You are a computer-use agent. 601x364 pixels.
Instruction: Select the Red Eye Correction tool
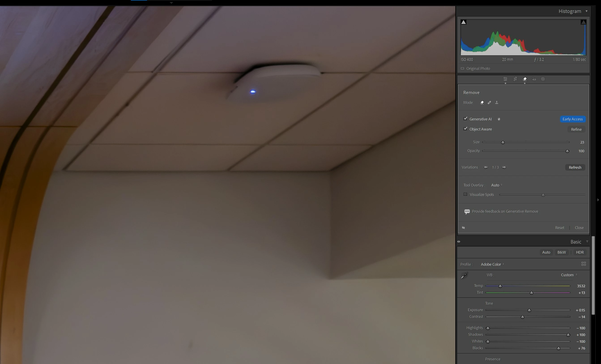534,79
